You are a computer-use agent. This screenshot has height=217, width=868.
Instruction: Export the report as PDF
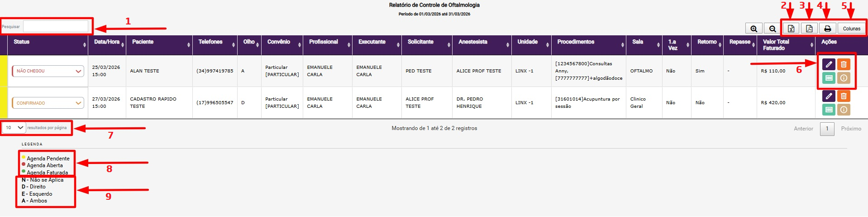809,29
